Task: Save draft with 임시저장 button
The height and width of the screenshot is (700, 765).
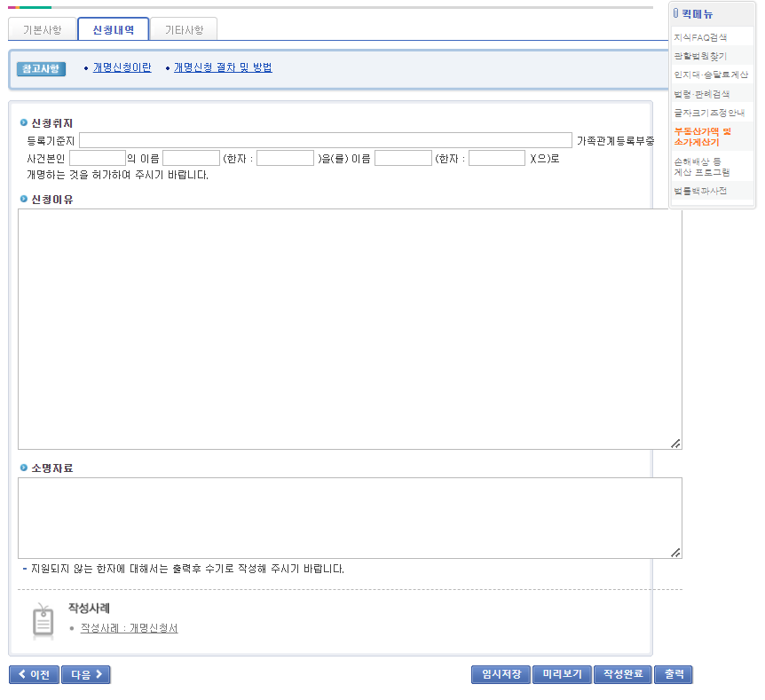Action: click(501, 674)
